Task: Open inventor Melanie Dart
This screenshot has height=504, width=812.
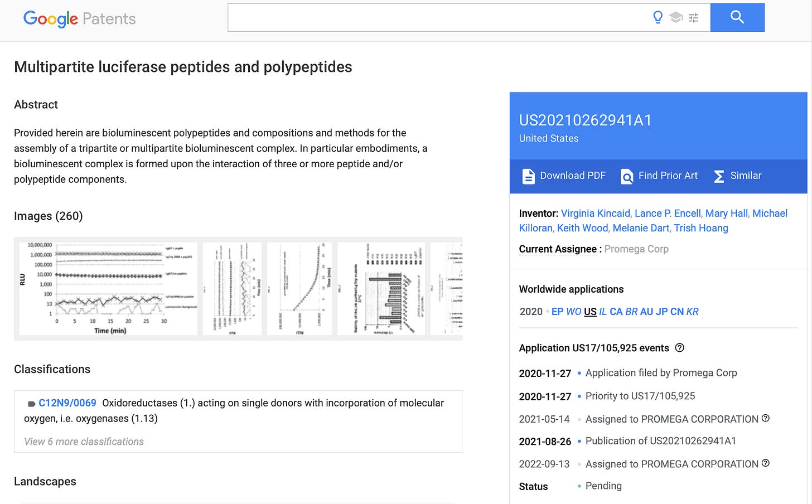Action: pyautogui.click(x=641, y=228)
